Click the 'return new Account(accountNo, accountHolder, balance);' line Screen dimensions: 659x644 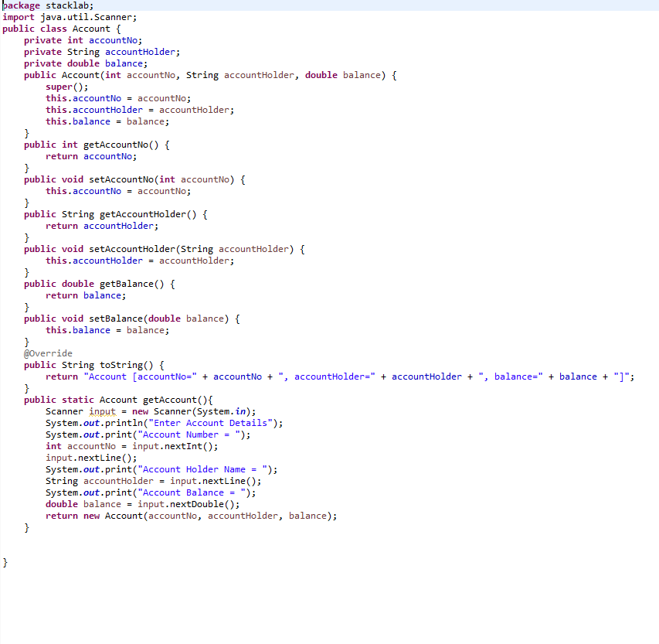pos(192,516)
